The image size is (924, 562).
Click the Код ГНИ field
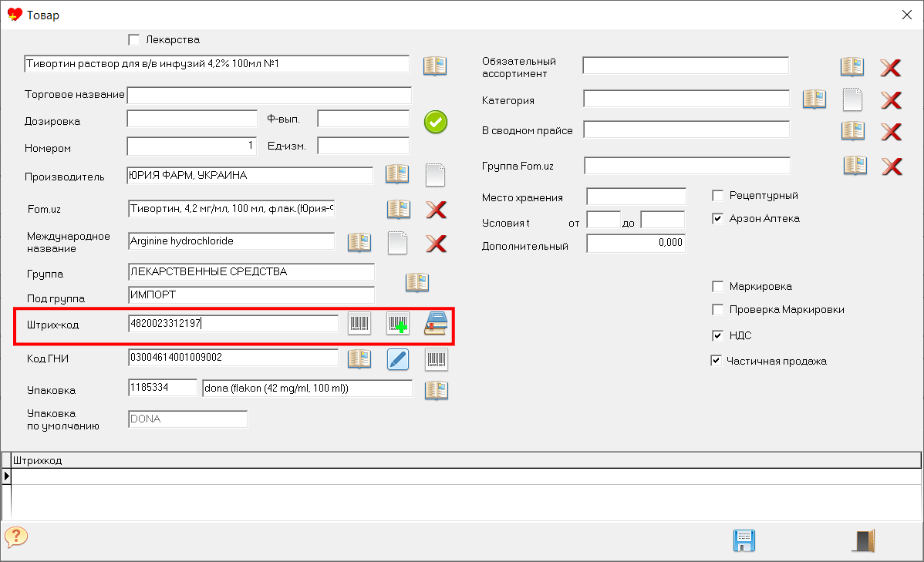234,358
